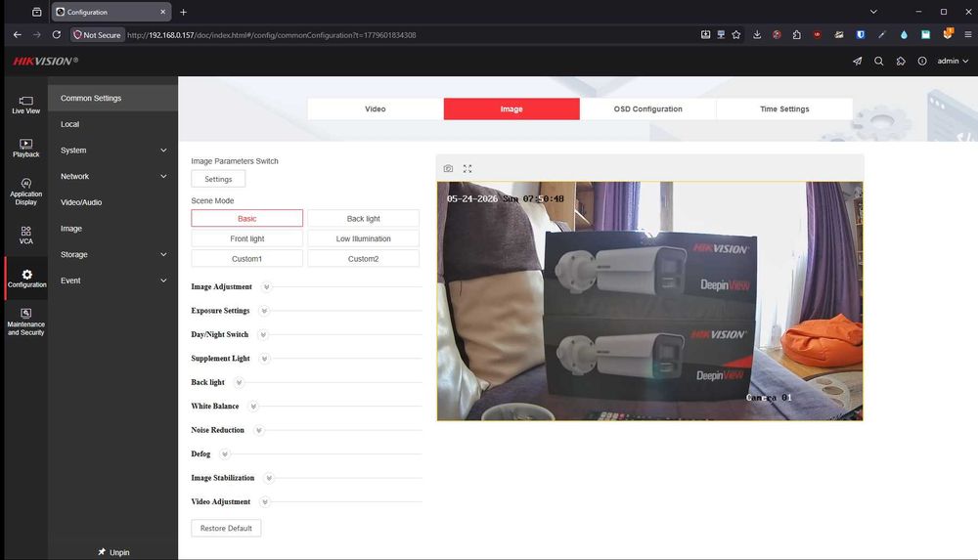Click Restore Default button
Screen dimensions: 978x560
click(x=226, y=528)
